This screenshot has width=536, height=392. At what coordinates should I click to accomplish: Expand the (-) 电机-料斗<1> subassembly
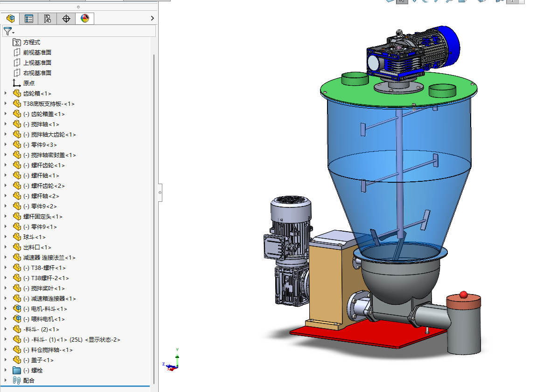point(6,309)
